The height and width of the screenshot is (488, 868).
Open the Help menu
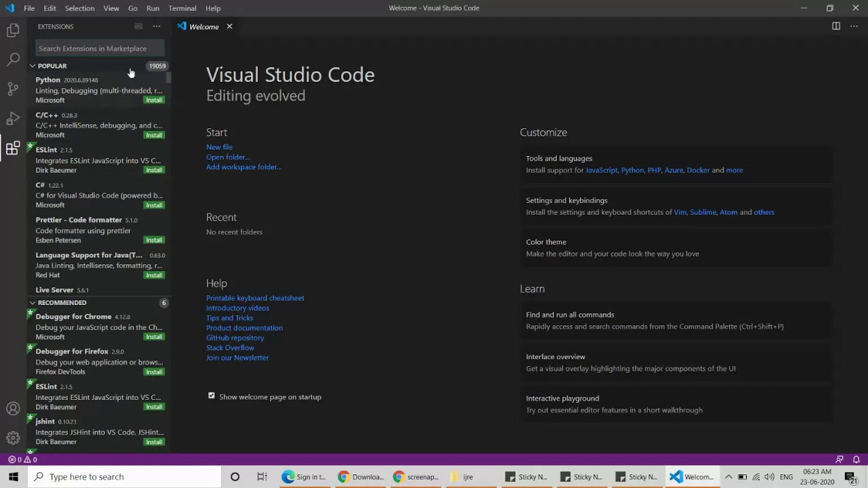213,8
